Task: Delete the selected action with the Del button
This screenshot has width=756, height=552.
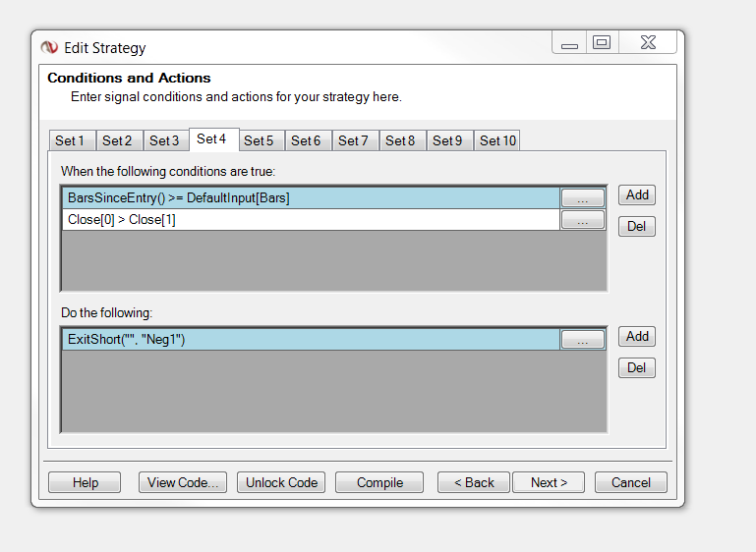Action: click(637, 368)
